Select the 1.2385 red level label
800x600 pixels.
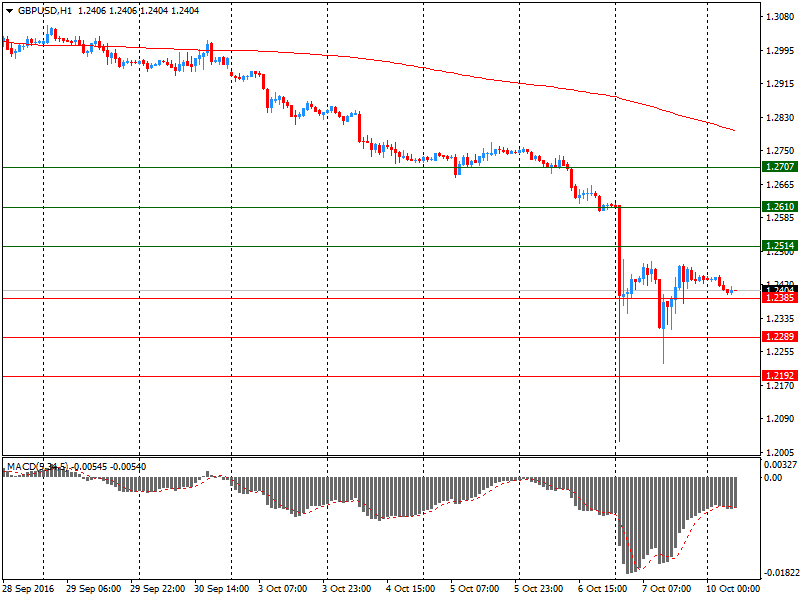(x=780, y=298)
